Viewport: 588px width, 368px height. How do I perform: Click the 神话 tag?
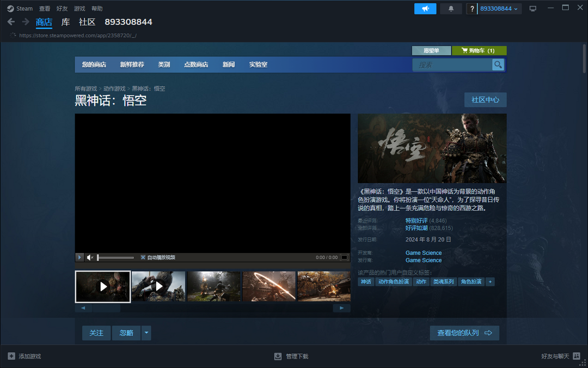366,282
